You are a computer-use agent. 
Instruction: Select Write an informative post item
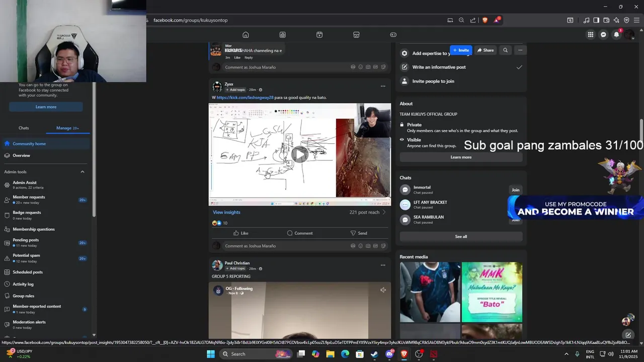[x=461, y=67]
